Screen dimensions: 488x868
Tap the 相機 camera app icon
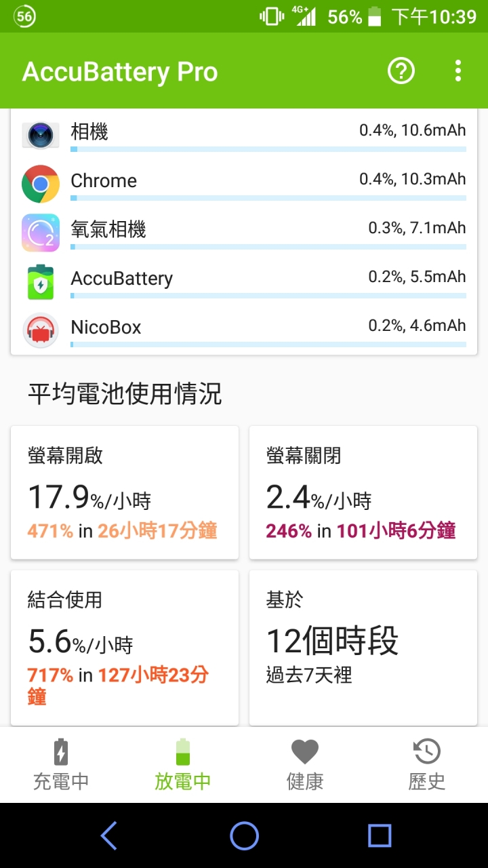click(41, 135)
